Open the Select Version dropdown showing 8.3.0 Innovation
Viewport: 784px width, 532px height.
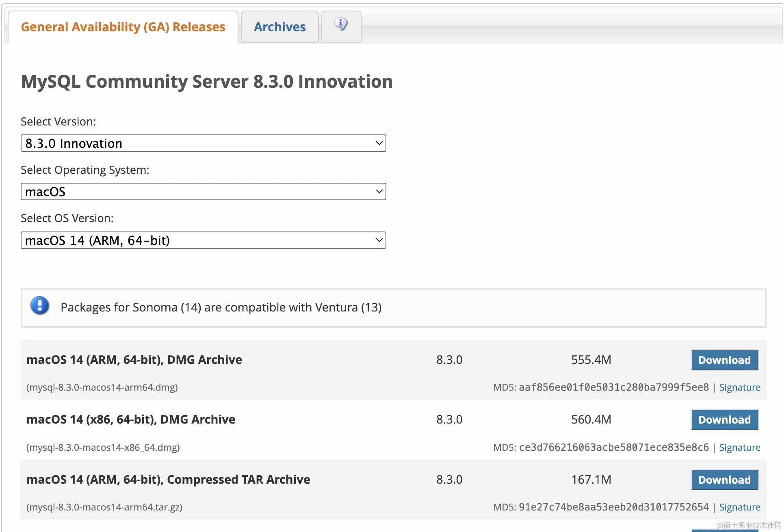(x=203, y=143)
